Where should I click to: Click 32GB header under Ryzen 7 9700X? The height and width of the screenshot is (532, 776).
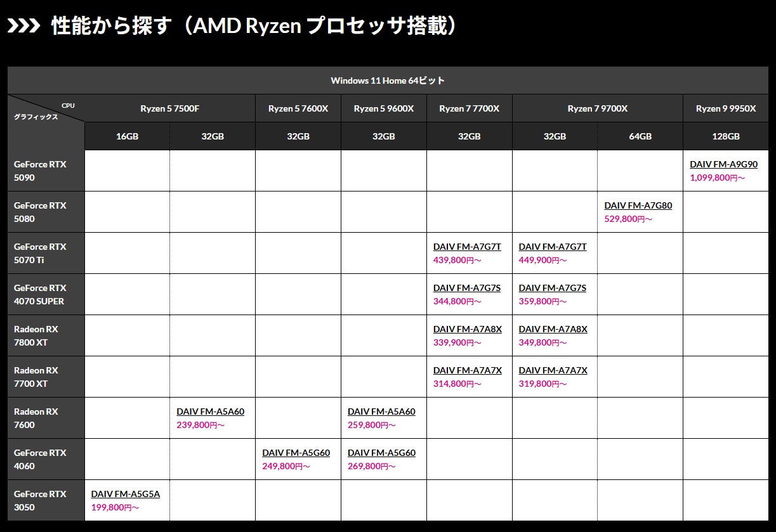555,136
